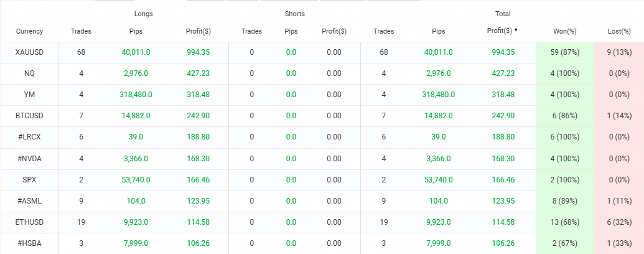Screen dimensions: 644x254
Task: Select the XAUUSD currency row
Action: (x=29, y=52)
